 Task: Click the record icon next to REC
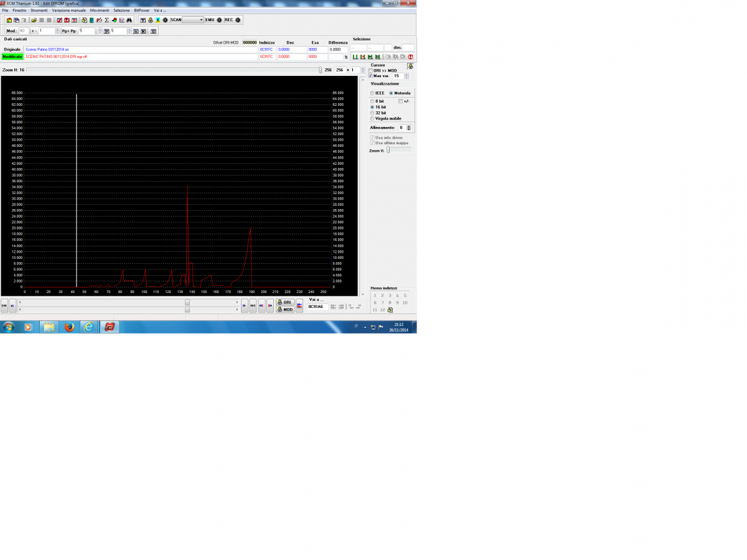[238, 20]
